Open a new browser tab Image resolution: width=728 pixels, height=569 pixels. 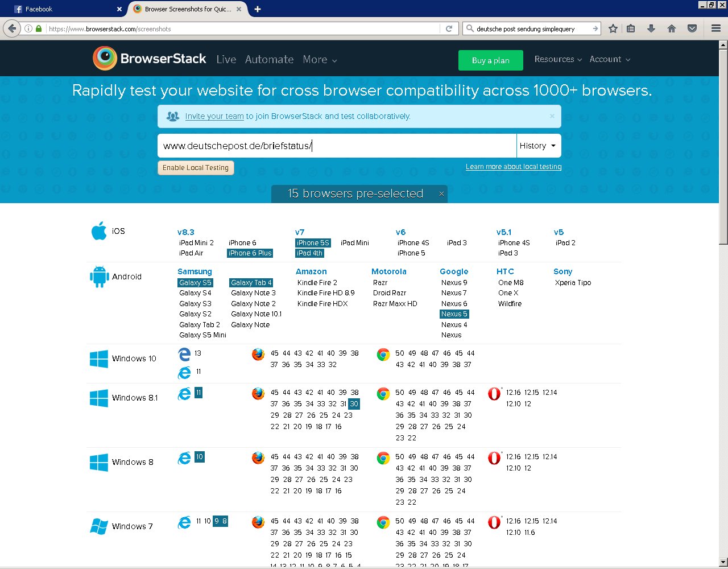pos(257,9)
